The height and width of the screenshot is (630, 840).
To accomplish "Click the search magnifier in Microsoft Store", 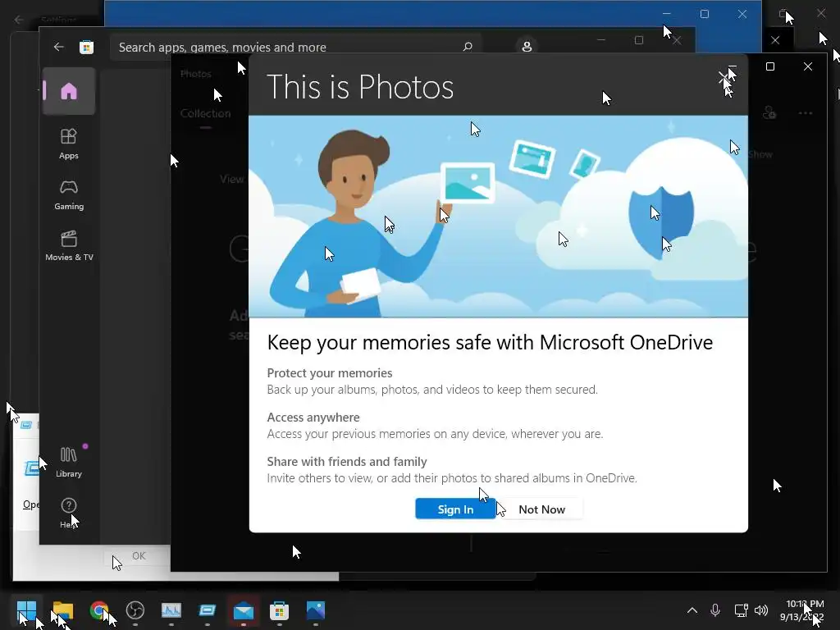I will [467, 47].
